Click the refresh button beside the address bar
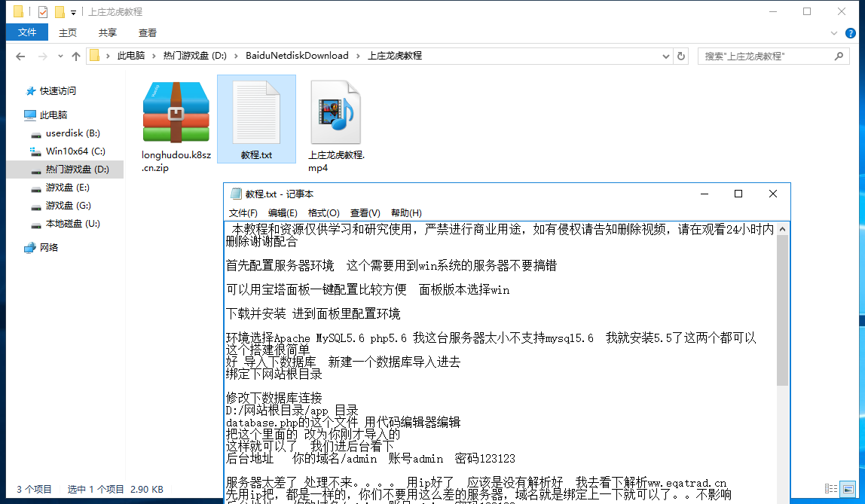This screenshot has width=865, height=504. click(681, 56)
